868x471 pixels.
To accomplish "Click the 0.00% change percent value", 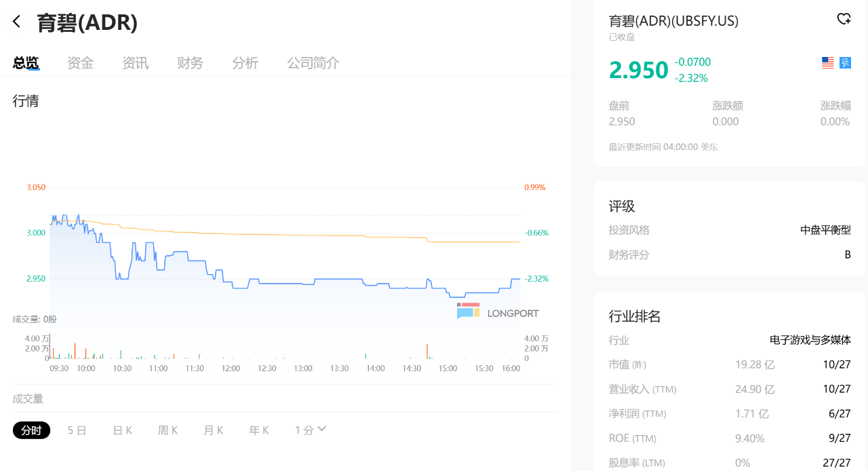I will coord(835,121).
